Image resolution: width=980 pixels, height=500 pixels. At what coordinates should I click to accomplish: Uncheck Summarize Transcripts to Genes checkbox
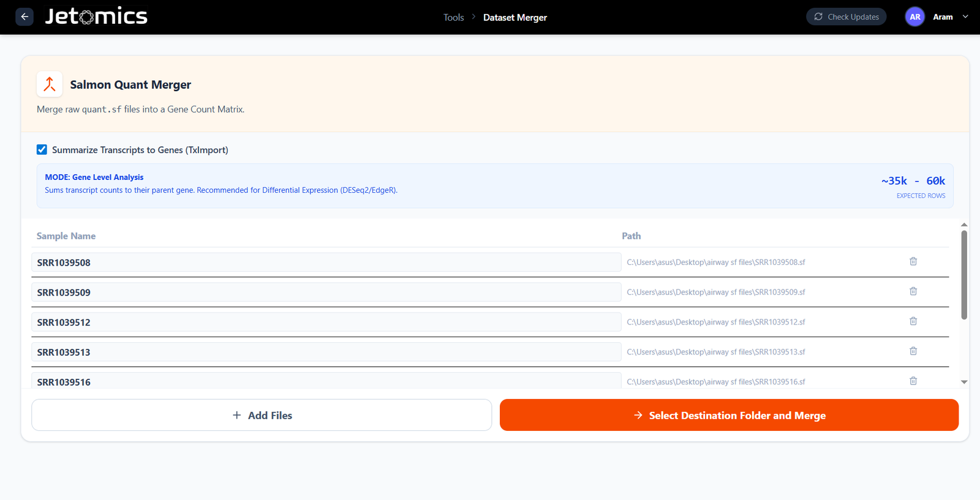(42, 150)
